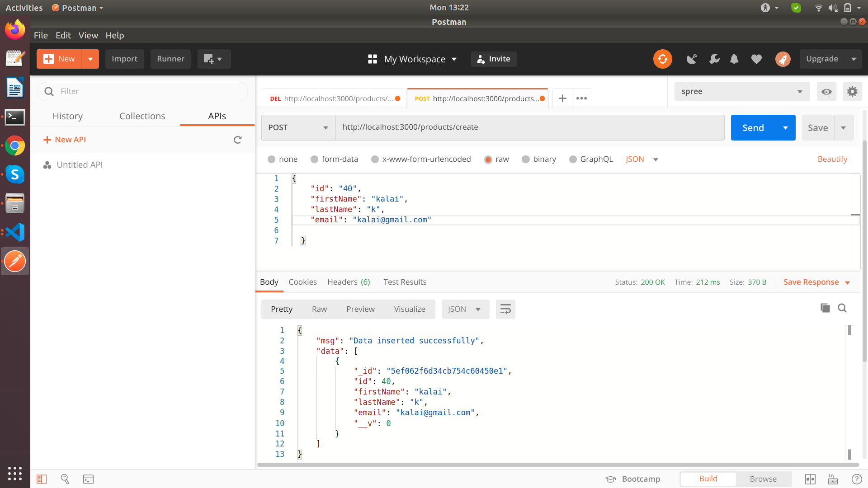The image size is (868, 488).
Task: Select x-www-form-urlencoded body type
Action: (421, 160)
